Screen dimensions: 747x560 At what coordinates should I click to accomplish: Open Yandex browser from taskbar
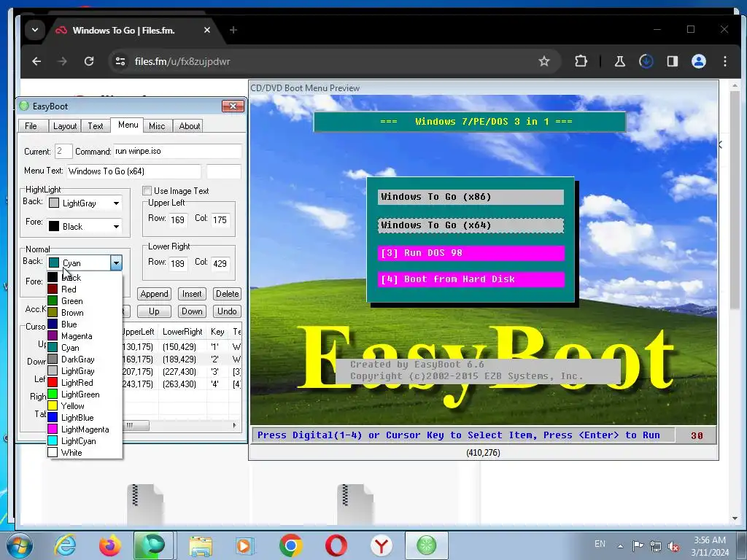381,545
